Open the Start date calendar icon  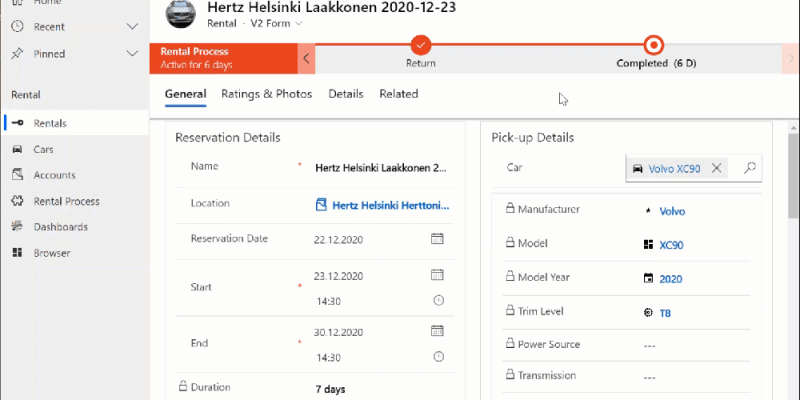pos(437,275)
